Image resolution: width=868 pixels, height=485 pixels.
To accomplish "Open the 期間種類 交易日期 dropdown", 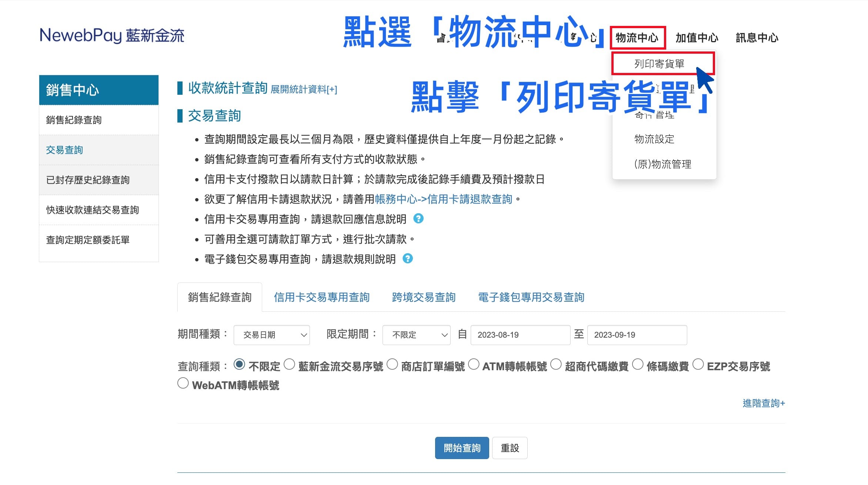I will 272,335.
